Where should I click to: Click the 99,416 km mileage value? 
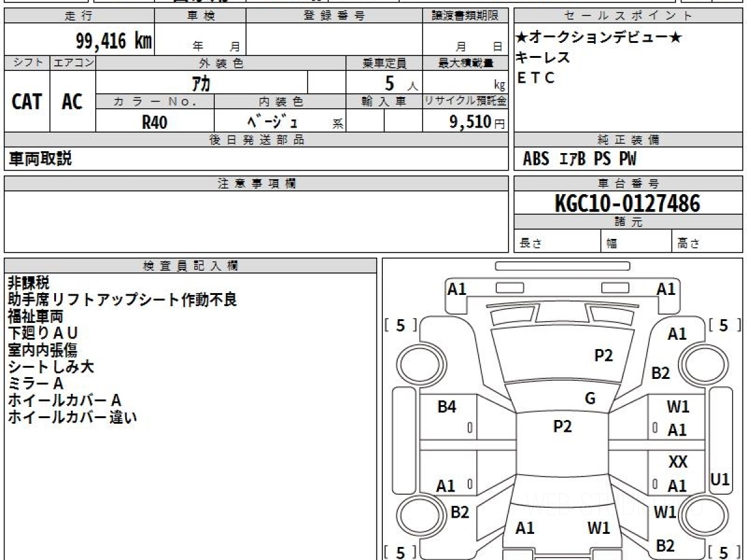tap(113, 41)
